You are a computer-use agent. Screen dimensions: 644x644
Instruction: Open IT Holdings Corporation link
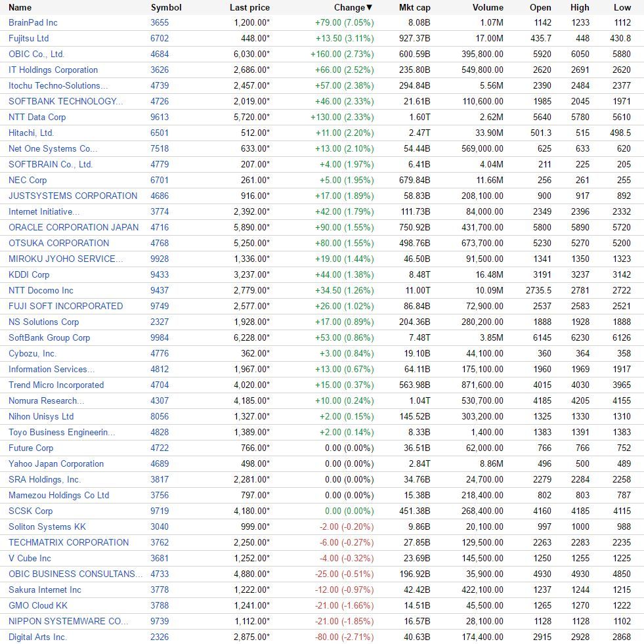(x=53, y=70)
